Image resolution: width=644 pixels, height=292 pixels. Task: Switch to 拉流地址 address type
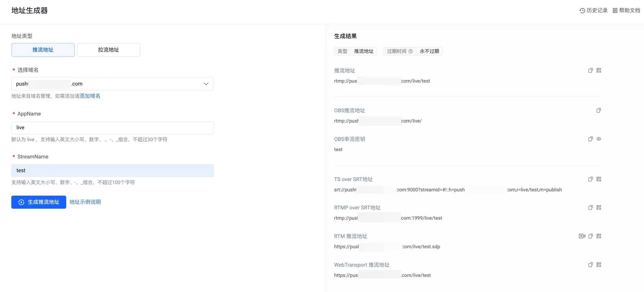109,50
